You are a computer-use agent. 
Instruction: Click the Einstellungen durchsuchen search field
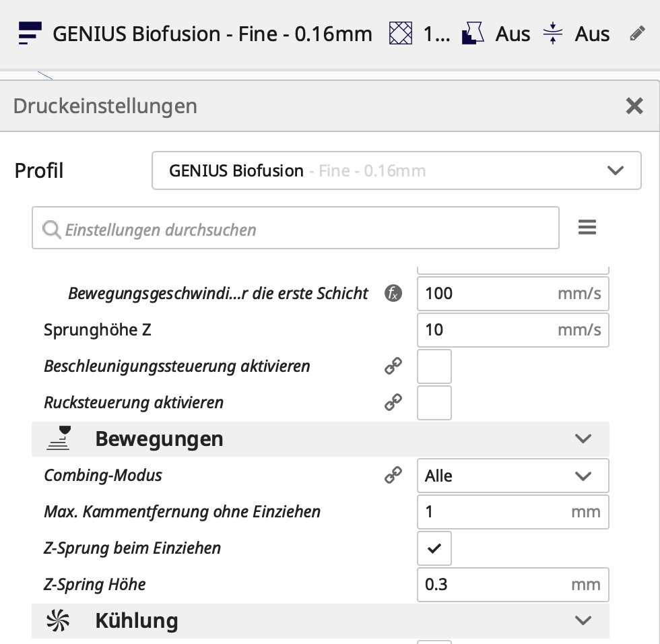[296, 229]
